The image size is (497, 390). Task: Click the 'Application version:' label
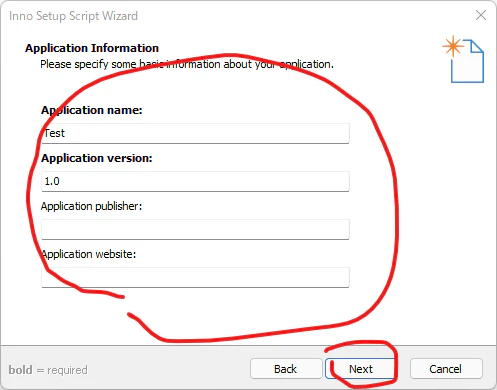(97, 158)
